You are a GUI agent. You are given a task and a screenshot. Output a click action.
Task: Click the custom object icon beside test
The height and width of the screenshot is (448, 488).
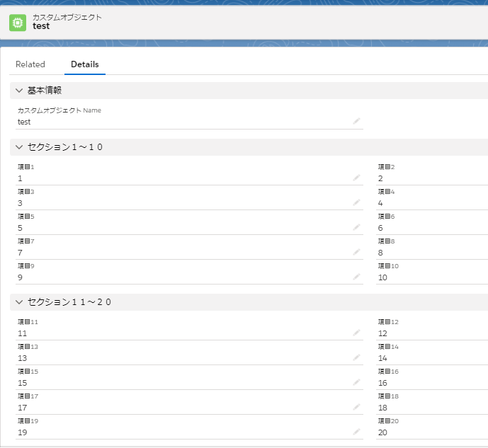18,23
